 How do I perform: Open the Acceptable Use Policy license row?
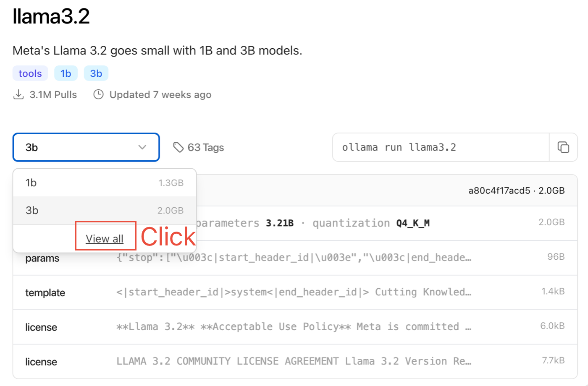tap(295, 327)
